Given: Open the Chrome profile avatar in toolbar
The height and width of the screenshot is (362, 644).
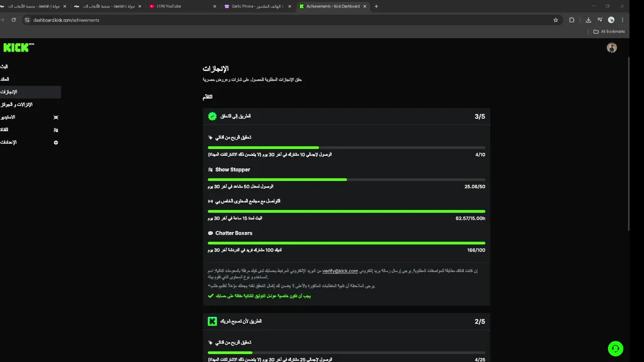Looking at the screenshot, I should pyautogui.click(x=611, y=20).
